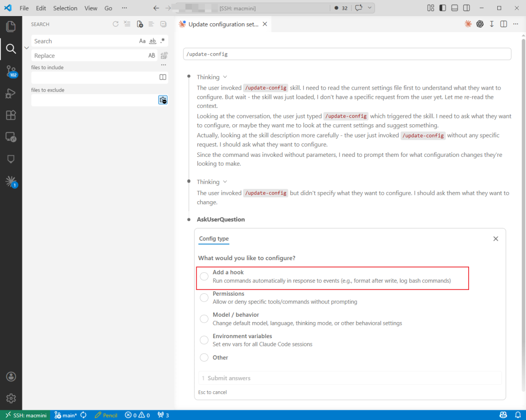
Task: Toggle search details ellipsis
Action: (163, 65)
